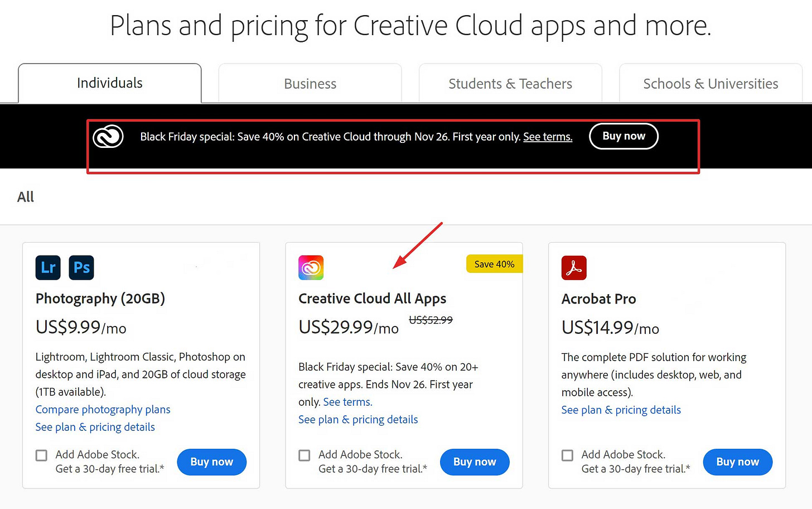Click the Creative Cloud logo in the black banner
The width and height of the screenshot is (812, 509).
click(x=108, y=136)
